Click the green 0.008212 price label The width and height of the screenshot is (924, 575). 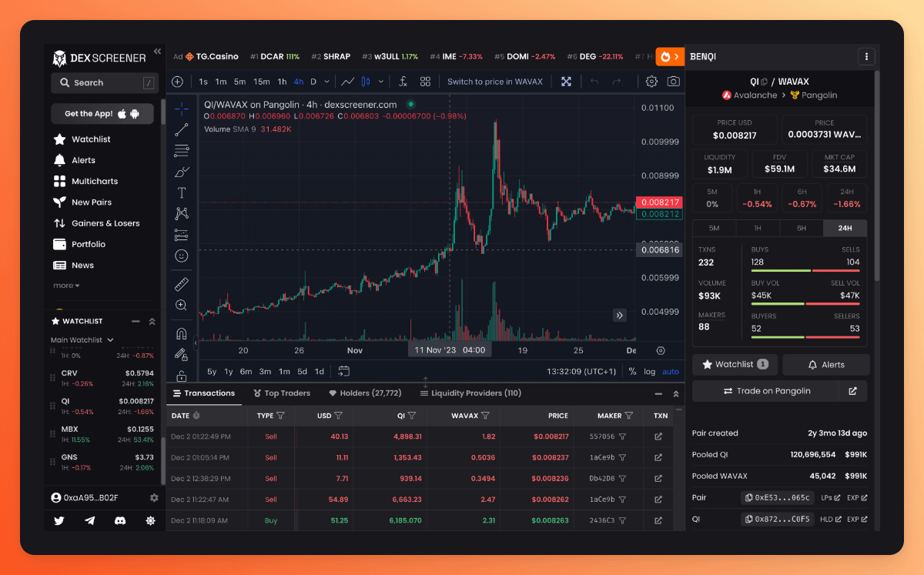pyautogui.click(x=660, y=214)
